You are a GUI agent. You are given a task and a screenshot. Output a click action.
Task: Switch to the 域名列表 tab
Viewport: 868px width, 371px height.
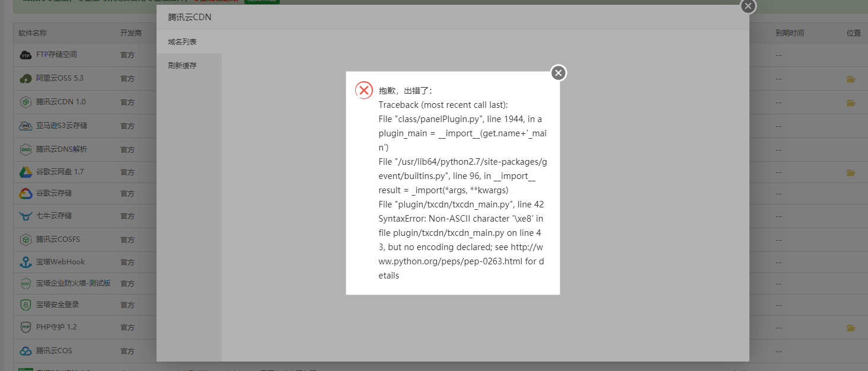pyautogui.click(x=189, y=42)
